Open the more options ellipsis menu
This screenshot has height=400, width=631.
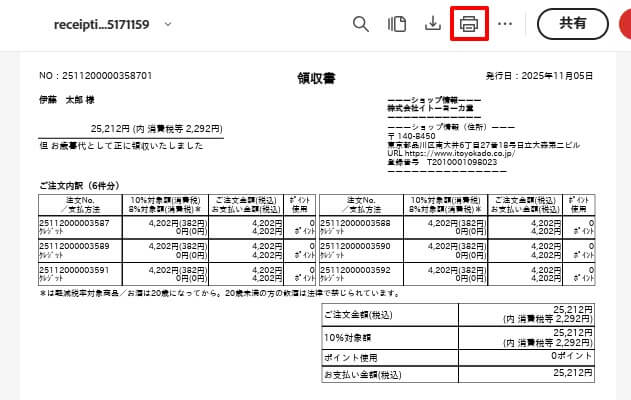pos(505,23)
